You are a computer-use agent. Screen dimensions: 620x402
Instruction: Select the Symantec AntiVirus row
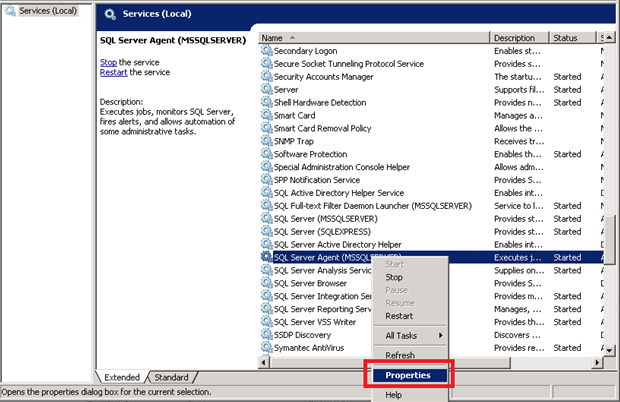coord(431,348)
